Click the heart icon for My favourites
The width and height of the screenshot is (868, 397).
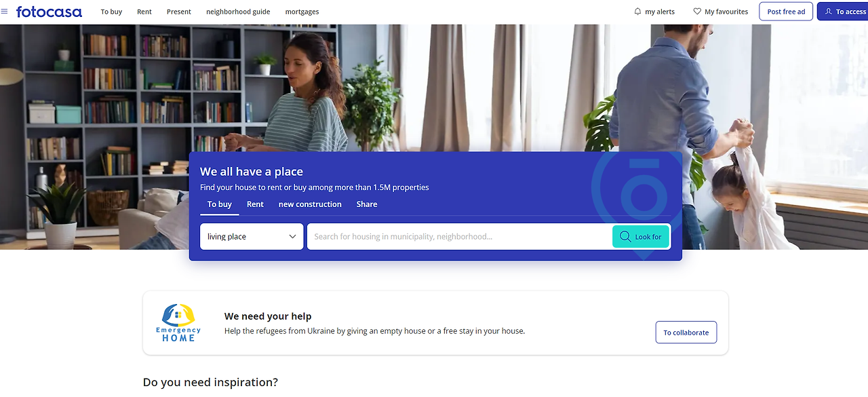pyautogui.click(x=697, y=12)
